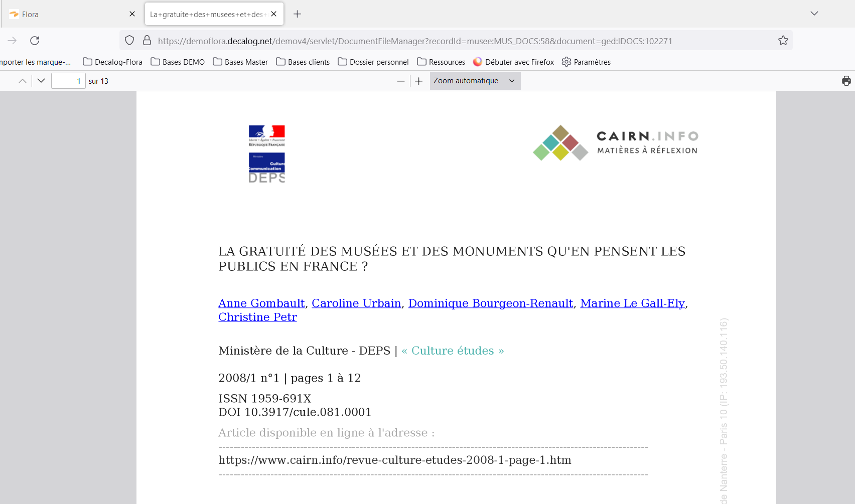Open a new browser tab with plus icon
Image resolution: width=855 pixels, height=504 pixels.
point(298,14)
